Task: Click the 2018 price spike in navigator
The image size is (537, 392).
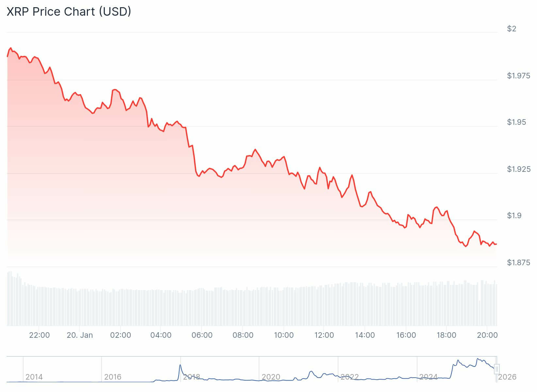Action: 180,366
